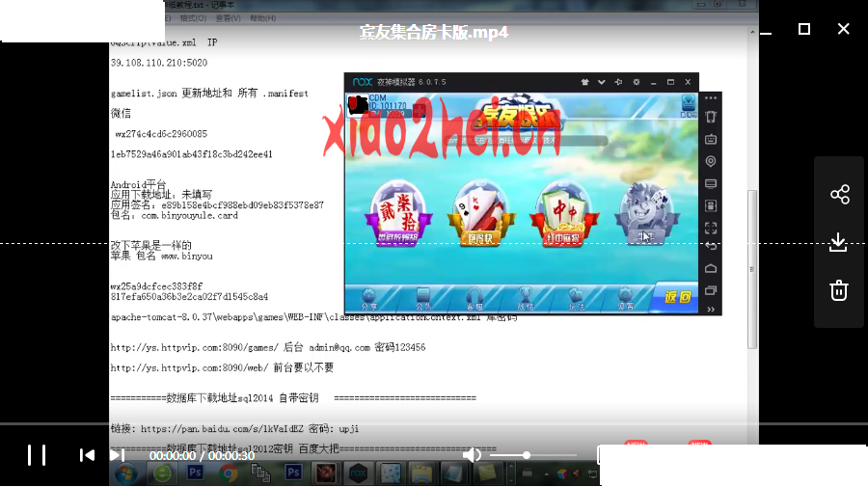The height and width of the screenshot is (487, 868).
Task: Pause the video playback
Action: click(x=37, y=455)
